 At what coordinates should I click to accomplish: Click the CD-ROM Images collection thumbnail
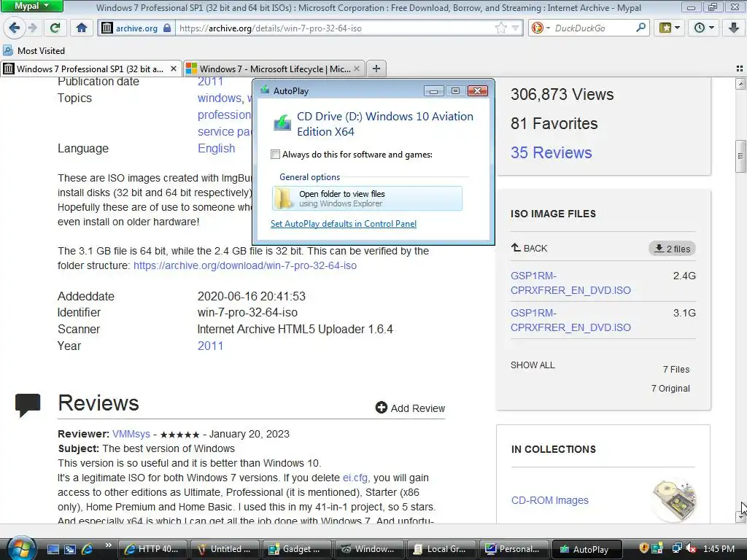click(675, 499)
